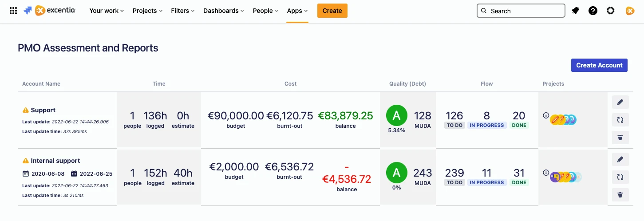644x221 pixels.
Task: Expand the Apps dropdown
Action: point(297,11)
